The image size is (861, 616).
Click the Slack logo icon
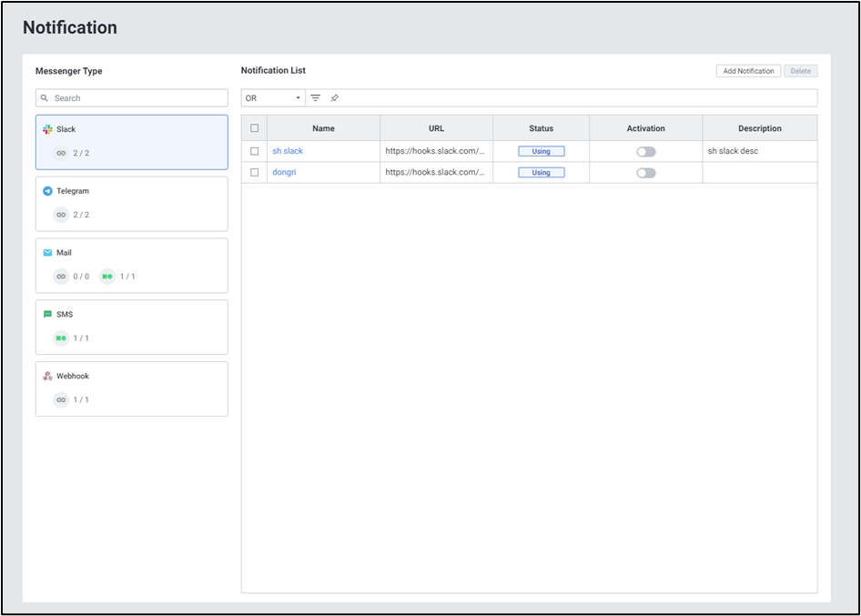tap(47, 129)
